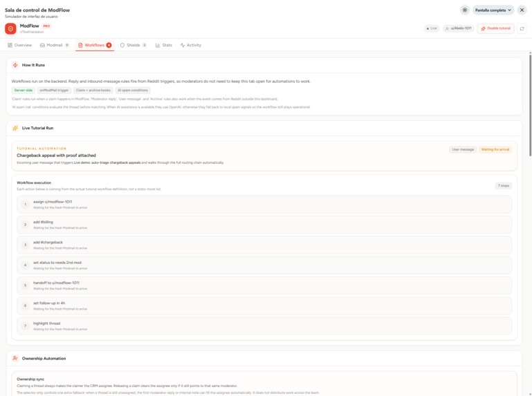The height and width of the screenshot is (396, 532).
Task: Click the Overview grid icon
Action: pos(10,45)
